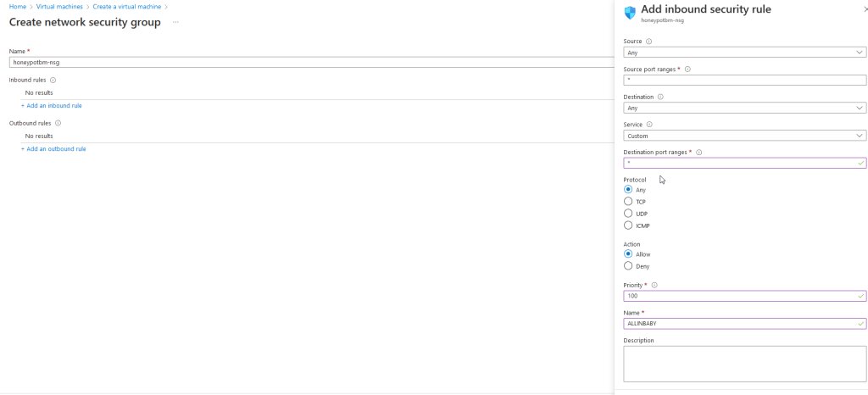Select the UDP protocol option
Image resolution: width=868 pixels, height=395 pixels.
tap(628, 214)
